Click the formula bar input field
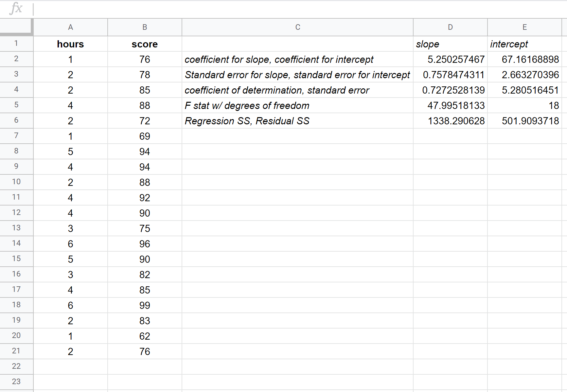This screenshot has height=392, width=567. [299, 9]
